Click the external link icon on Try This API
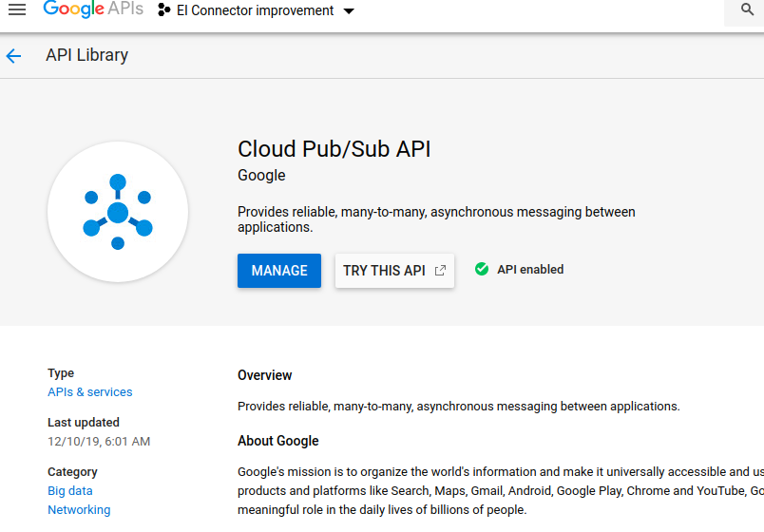Image resolution: width=764 pixels, height=532 pixels. pyautogui.click(x=440, y=271)
